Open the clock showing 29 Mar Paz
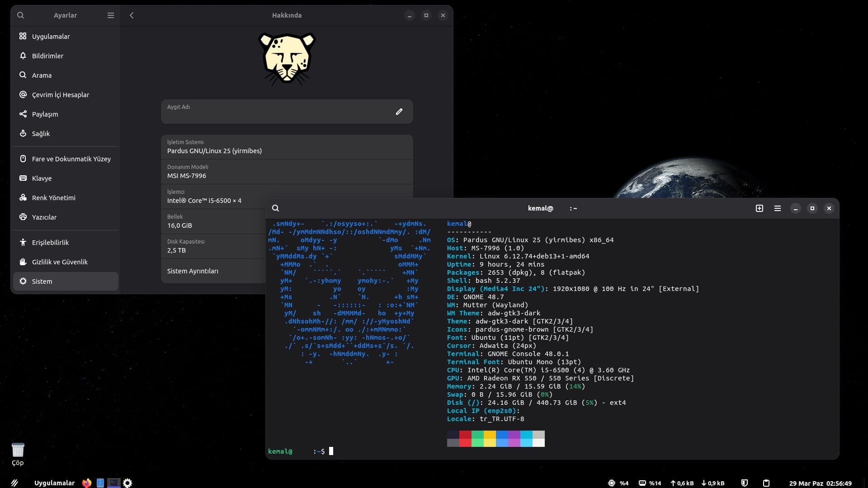This screenshot has height=488, width=868. tap(820, 483)
